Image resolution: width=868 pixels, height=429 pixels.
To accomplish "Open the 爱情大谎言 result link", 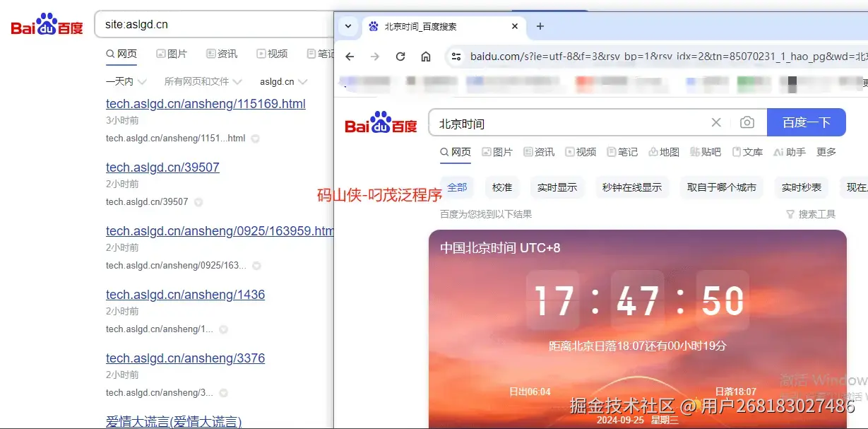I will tap(174, 422).
